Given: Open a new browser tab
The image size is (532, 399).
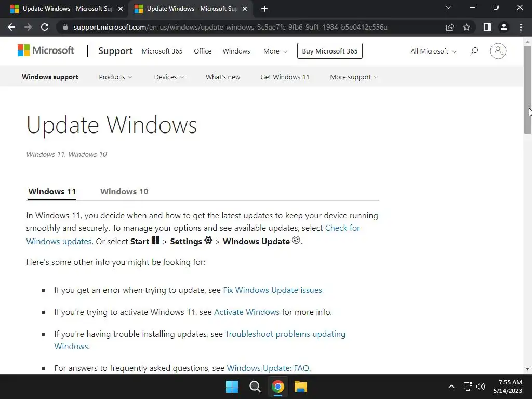Looking at the screenshot, I should (264, 9).
